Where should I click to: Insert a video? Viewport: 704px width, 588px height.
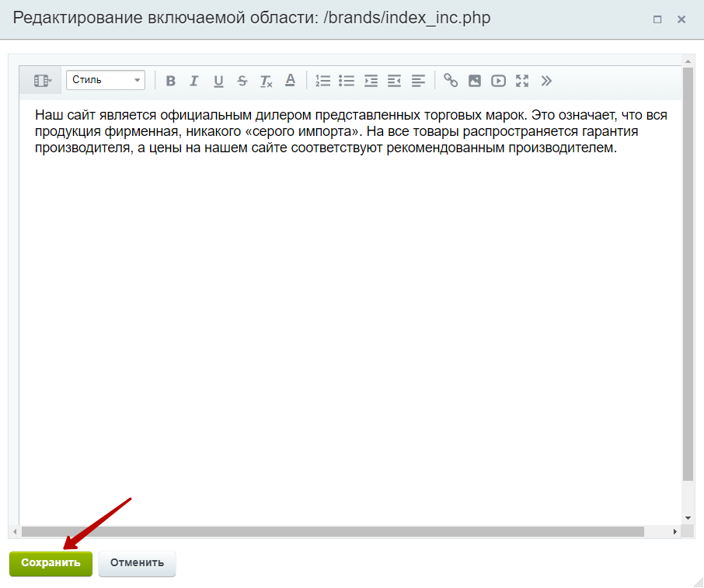[x=498, y=81]
